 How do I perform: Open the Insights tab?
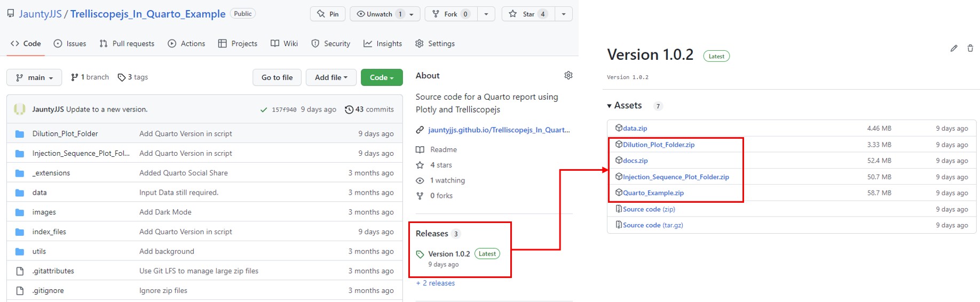click(383, 44)
